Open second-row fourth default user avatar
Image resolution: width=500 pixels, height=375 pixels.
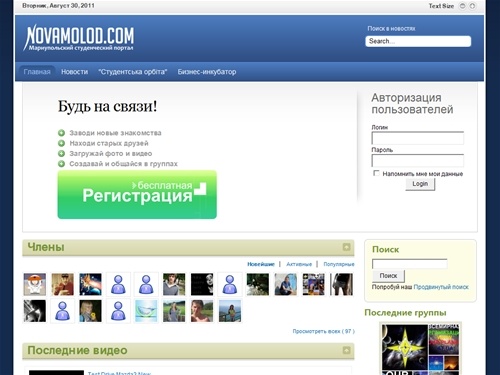point(118,311)
